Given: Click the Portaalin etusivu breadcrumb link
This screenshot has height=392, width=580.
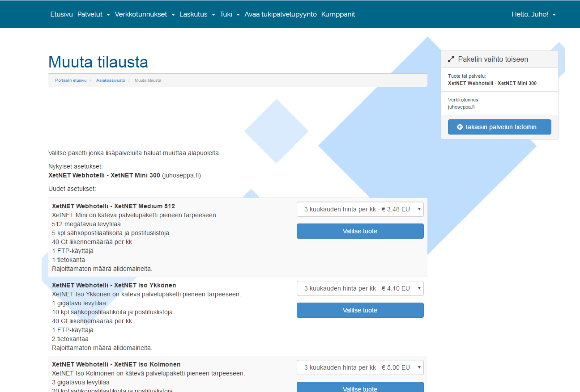Looking at the screenshot, I should click(71, 80).
